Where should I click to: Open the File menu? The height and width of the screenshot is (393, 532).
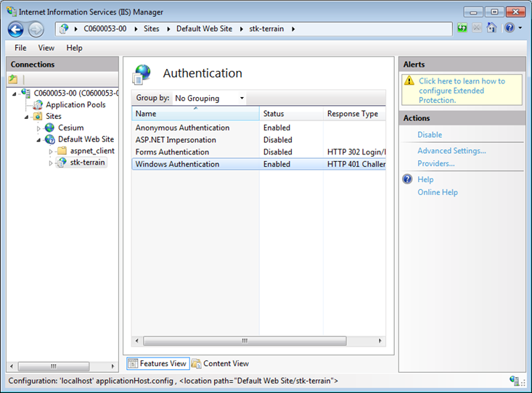pos(20,48)
